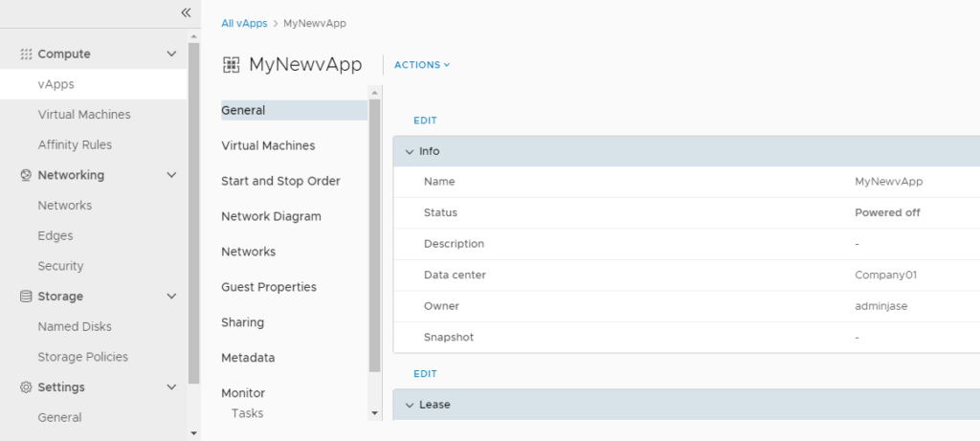Viewport: 980px width, 441px height.
Task: Click EDIT above the Lease panel
Action: pyautogui.click(x=425, y=373)
